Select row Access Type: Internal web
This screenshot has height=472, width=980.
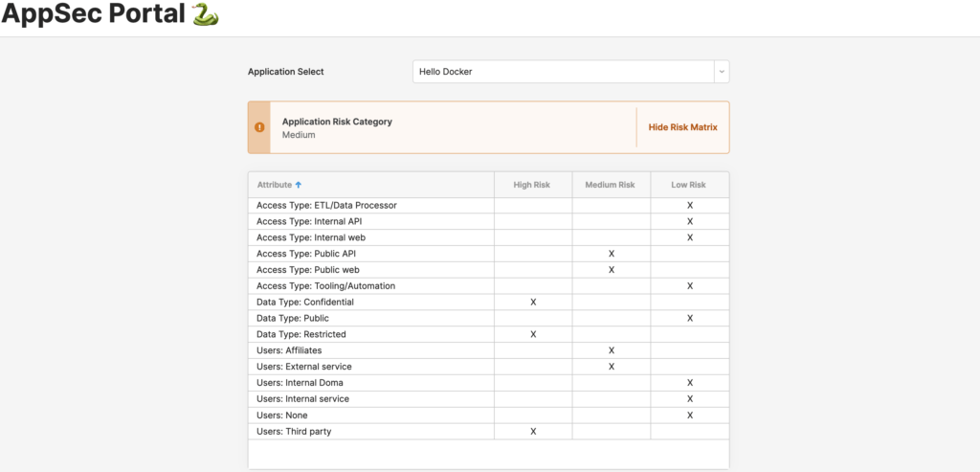pos(489,237)
